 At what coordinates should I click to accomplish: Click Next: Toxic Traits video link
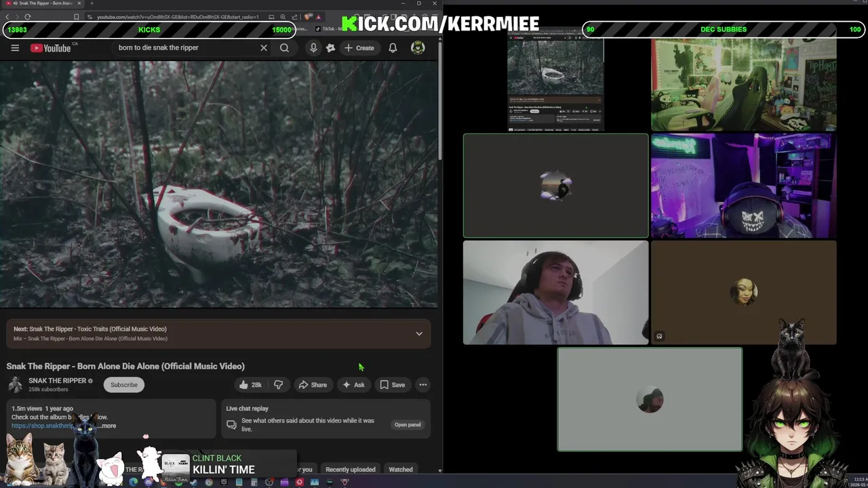coord(90,329)
